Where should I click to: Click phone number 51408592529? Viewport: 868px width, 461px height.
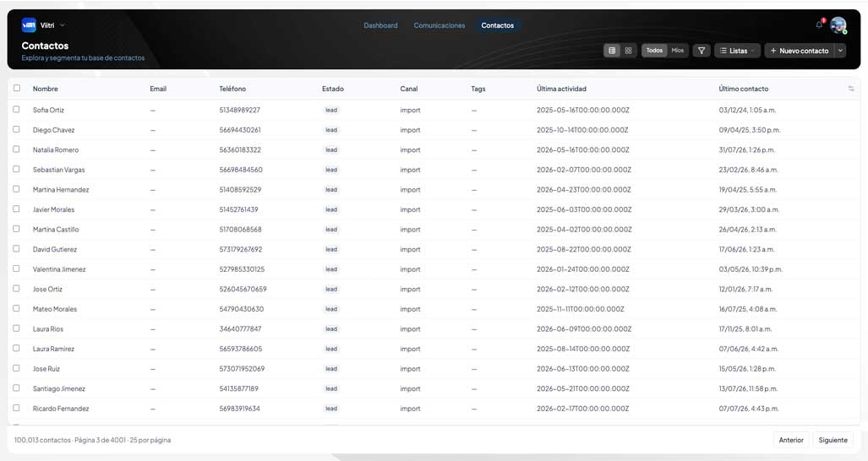pyautogui.click(x=240, y=190)
